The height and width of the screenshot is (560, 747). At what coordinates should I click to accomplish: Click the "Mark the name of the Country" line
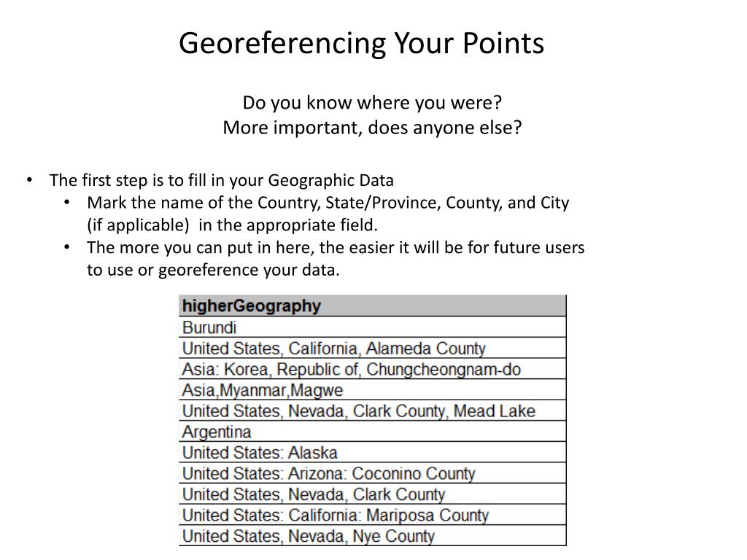(x=328, y=203)
